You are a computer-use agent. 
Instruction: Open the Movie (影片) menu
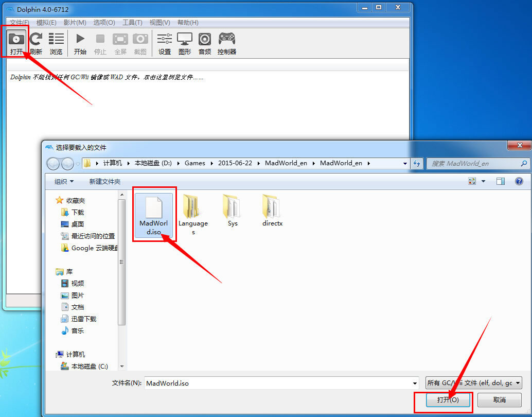pyautogui.click(x=75, y=23)
